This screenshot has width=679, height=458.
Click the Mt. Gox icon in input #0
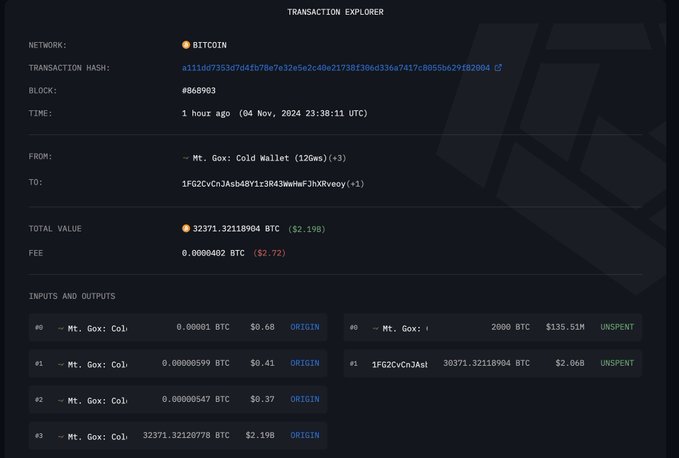coord(61,329)
